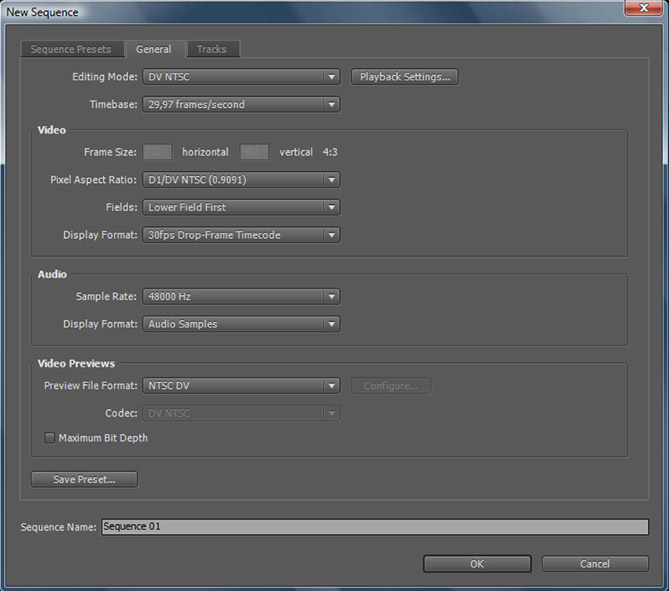
Task: Expand the Sample Rate dropdown
Action: pos(241,297)
